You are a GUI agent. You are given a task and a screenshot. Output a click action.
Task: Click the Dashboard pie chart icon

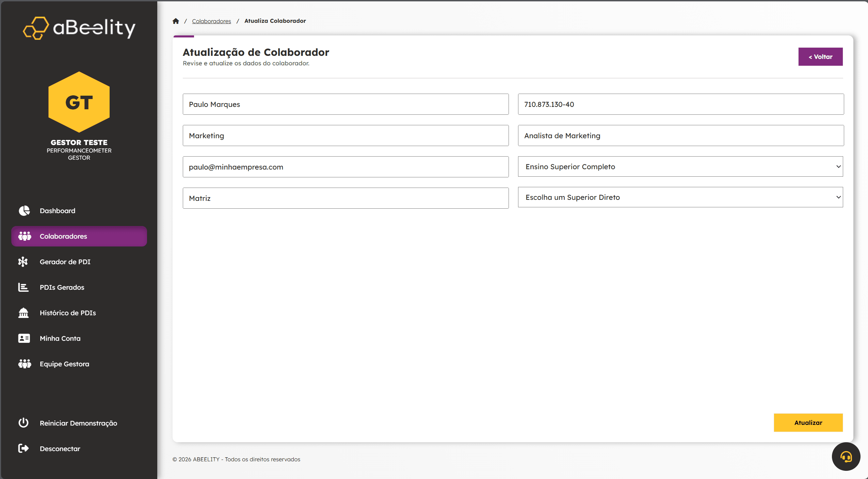point(24,211)
